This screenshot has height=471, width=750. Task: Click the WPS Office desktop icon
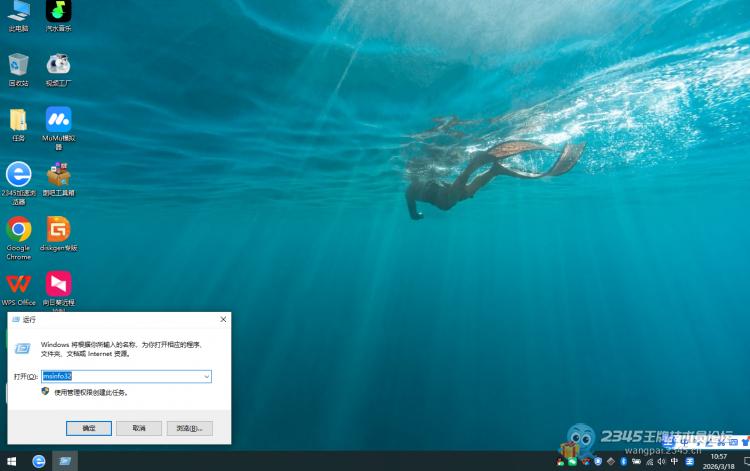(18, 284)
